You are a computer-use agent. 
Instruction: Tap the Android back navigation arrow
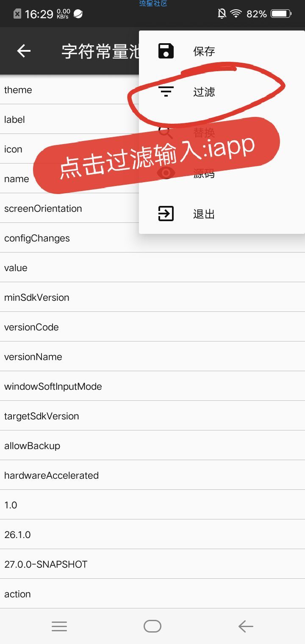246,626
